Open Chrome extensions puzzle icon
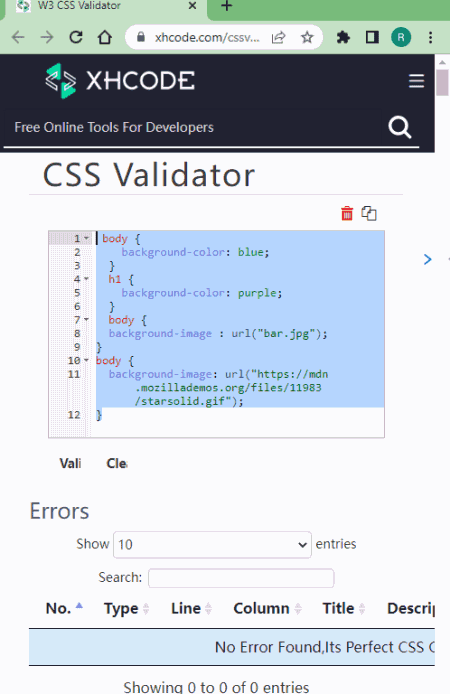 343,38
